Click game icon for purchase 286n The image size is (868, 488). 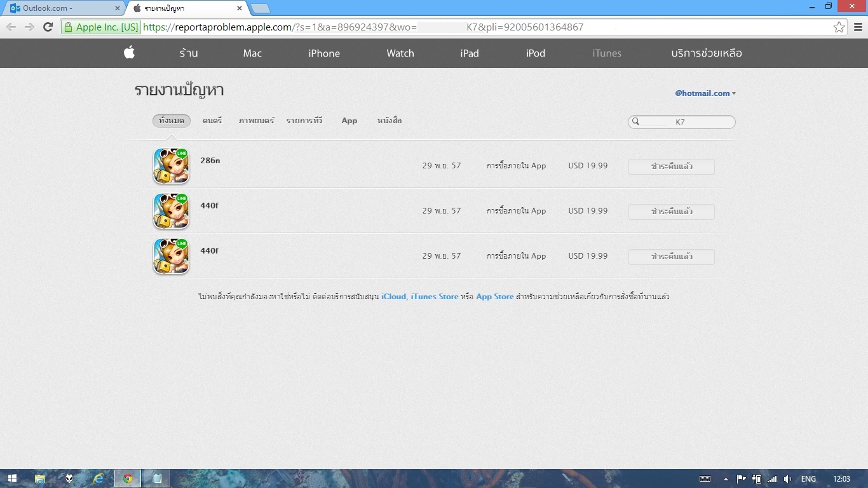pyautogui.click(x=172, y=165)
